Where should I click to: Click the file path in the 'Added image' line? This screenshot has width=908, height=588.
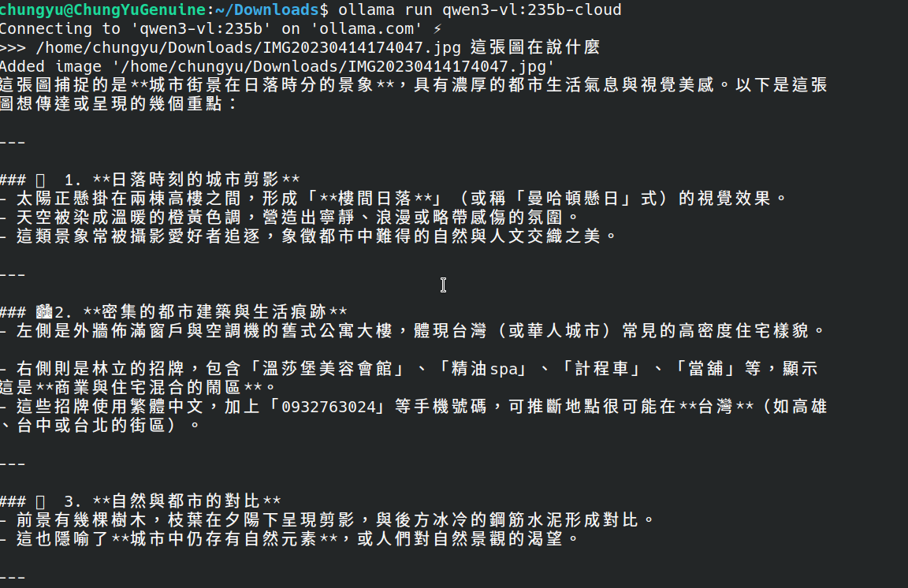coord(333,67)
